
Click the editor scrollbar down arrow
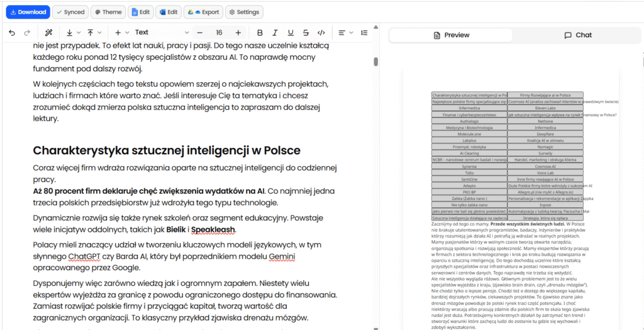point(375,327)
